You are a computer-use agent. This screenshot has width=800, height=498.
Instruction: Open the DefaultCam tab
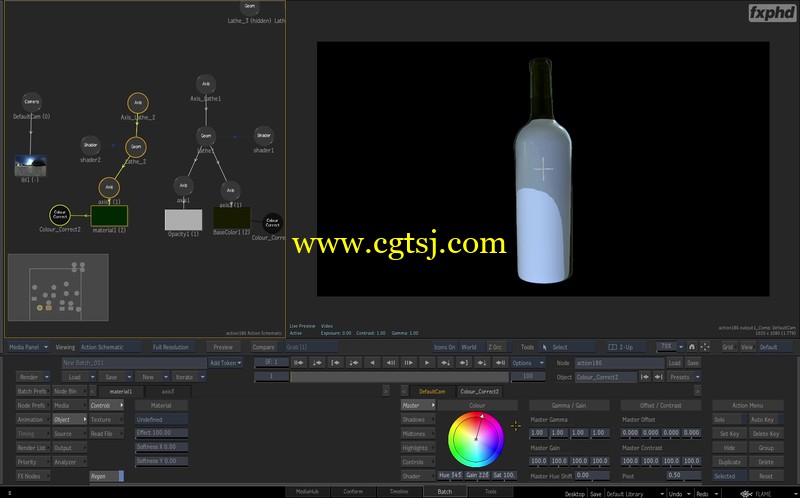432,391
